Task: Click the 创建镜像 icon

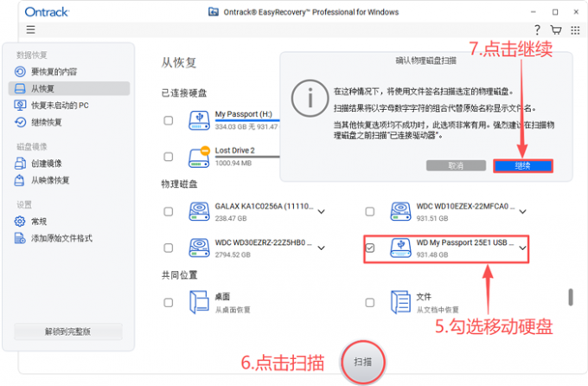Action: pos(20,164)
